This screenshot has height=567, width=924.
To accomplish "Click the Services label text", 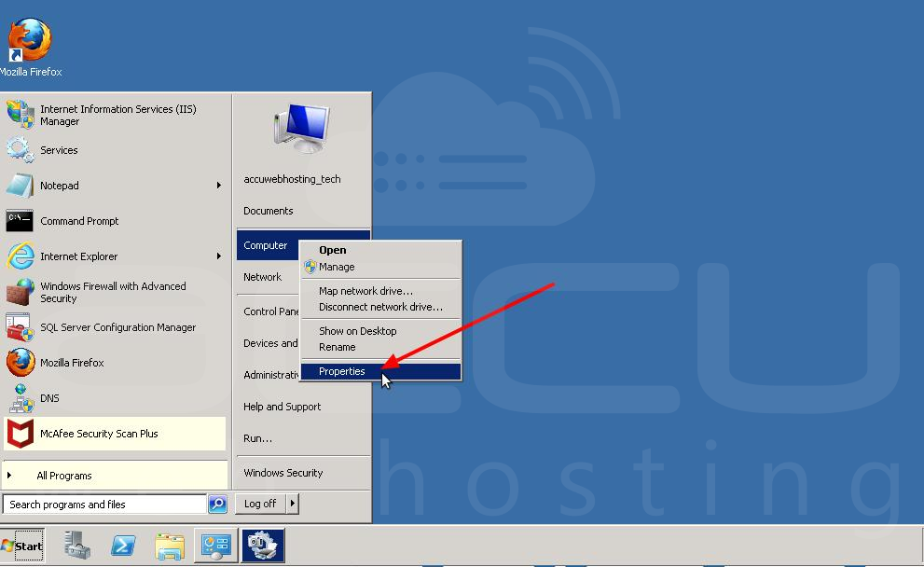I will (x=59, y=150).
